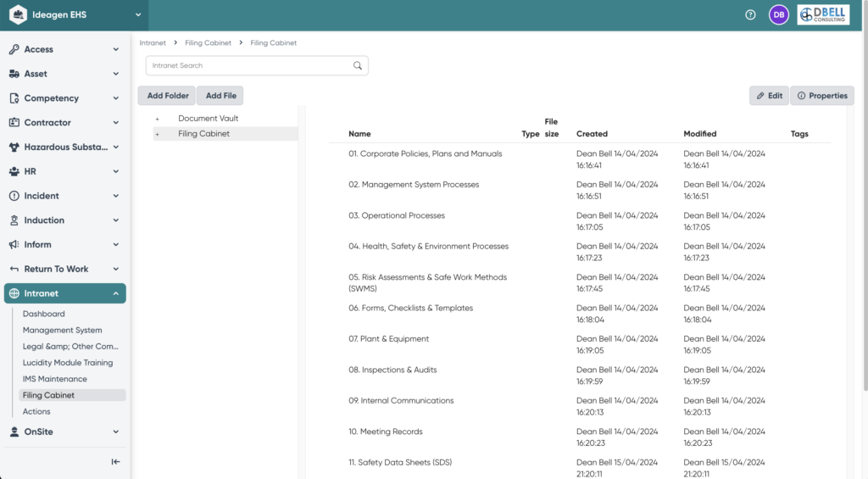Click the Name column header
This screenshot has width=868, height=479.
tap(359, 134)
